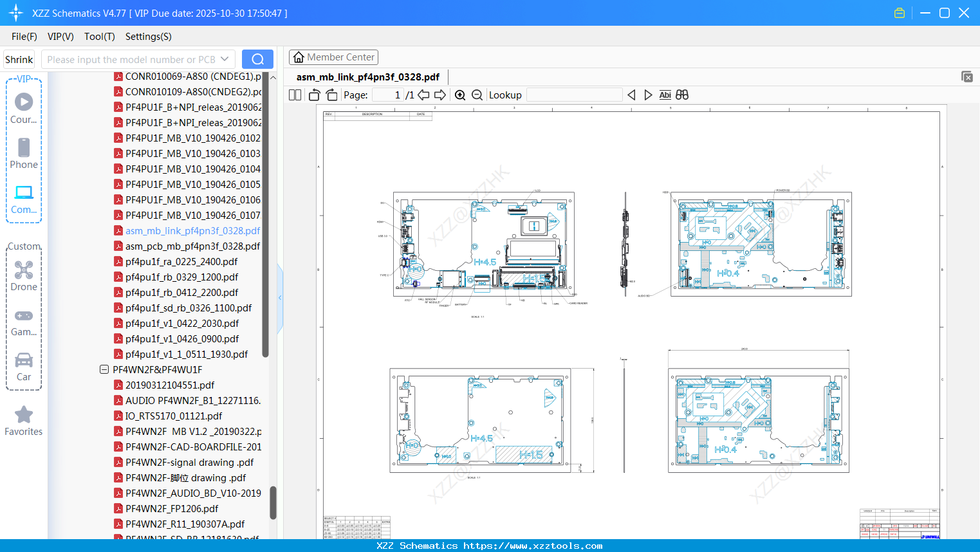Zoom out of the schematic
The height and width of the screenshot is (552, 980).
click(477, 95)
